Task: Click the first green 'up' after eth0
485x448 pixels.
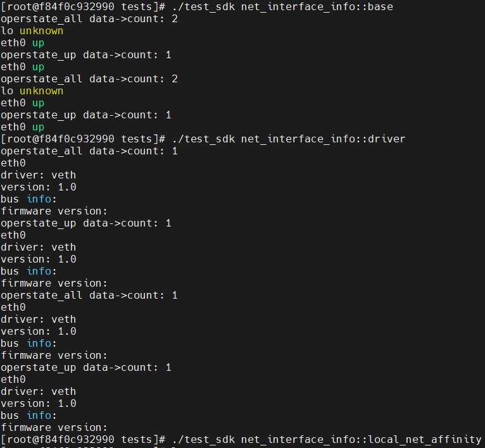Action: pyautogui.click(x=39, y=43)
